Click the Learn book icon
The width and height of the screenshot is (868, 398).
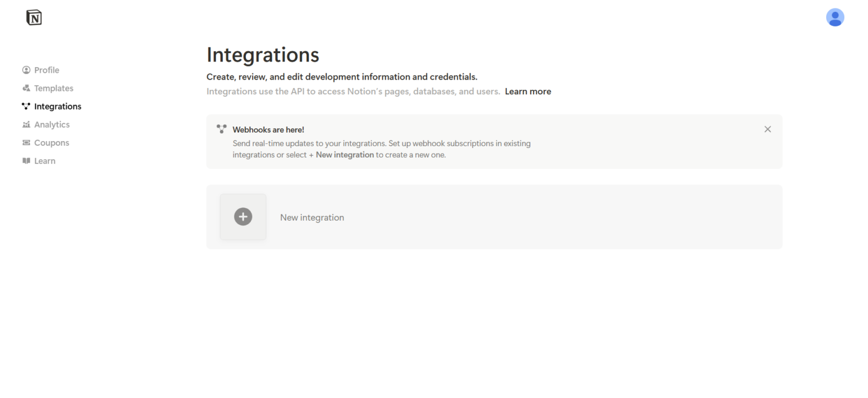point(26,161)
